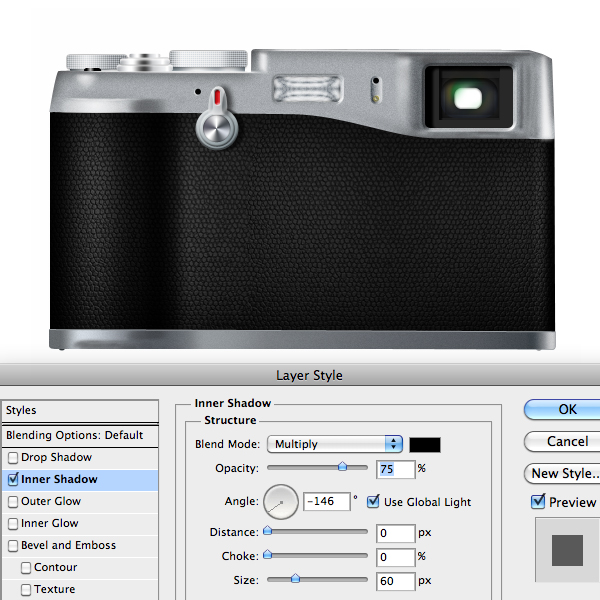Select the Outer Glow label row
The height and width of the screenshot is (600, 600).
point(51,502)
